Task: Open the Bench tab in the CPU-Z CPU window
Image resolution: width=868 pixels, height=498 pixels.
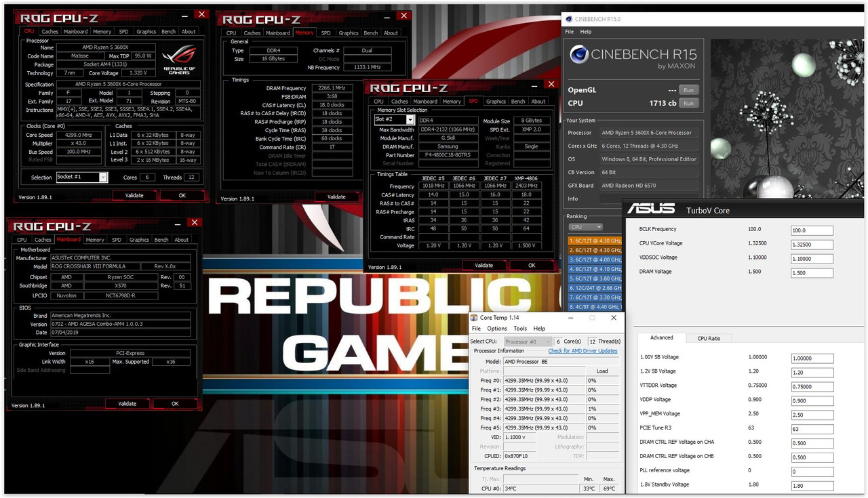Action: tap(168, 31)
